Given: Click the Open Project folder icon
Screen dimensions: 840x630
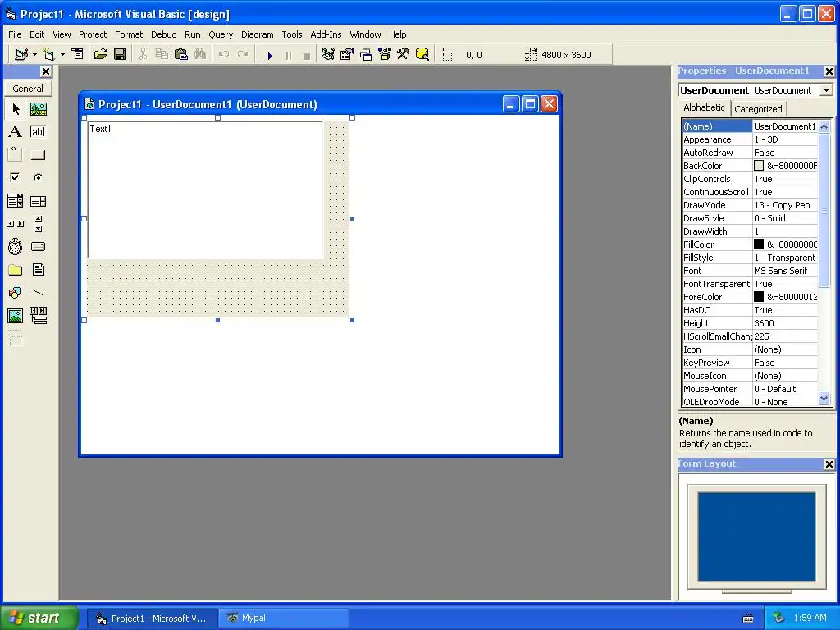Looking at the screenshot, I should 101,55.
